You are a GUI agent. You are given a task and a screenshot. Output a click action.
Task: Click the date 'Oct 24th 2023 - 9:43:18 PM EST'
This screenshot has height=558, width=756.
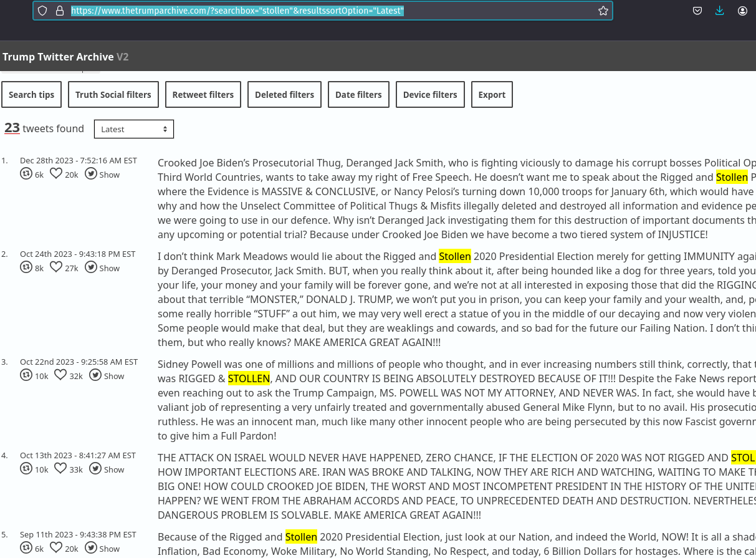[78, 254]
